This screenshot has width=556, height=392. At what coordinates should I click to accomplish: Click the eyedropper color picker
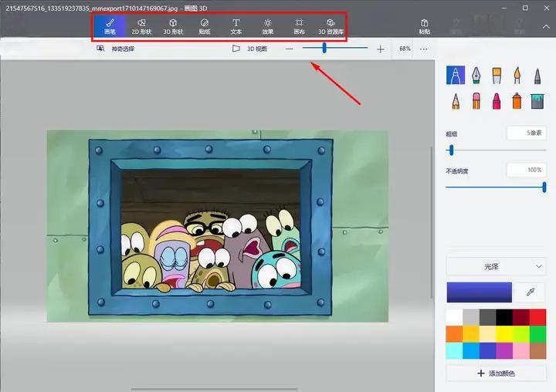(x=530, y=292)
